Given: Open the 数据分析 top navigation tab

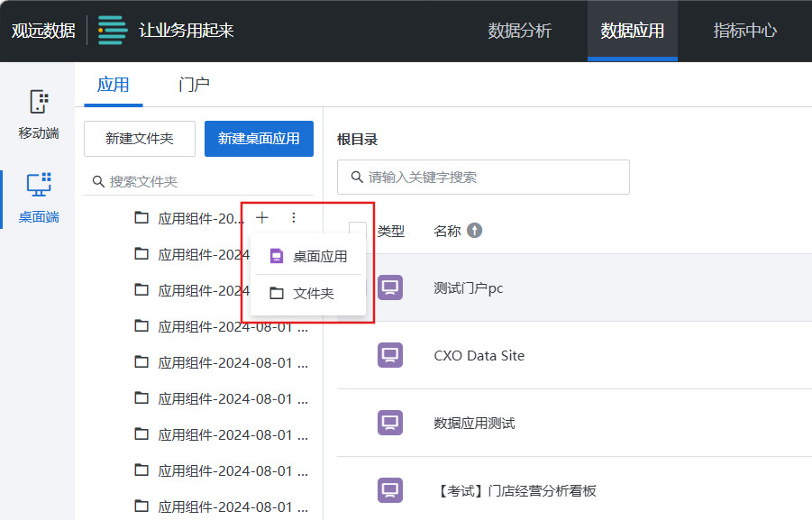Looking at the screenshot, I should [x=520, y=31].
